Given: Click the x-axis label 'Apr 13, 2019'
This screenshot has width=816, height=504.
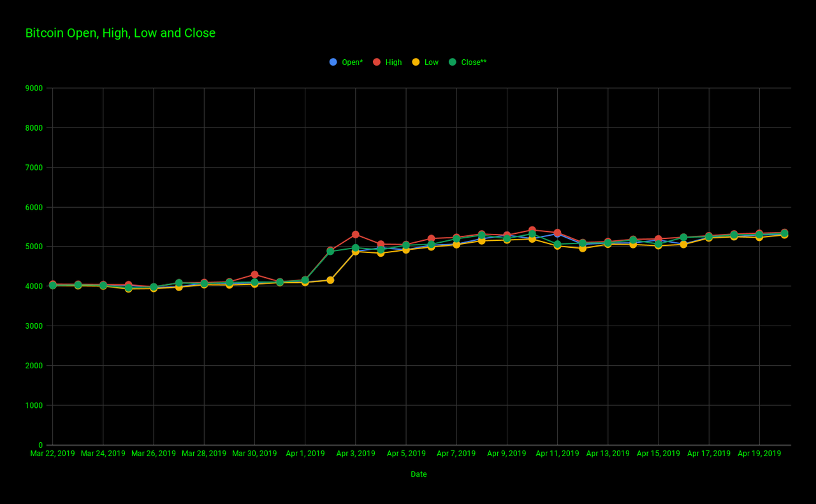Looking at the screenshot, I should coord(608,454).
